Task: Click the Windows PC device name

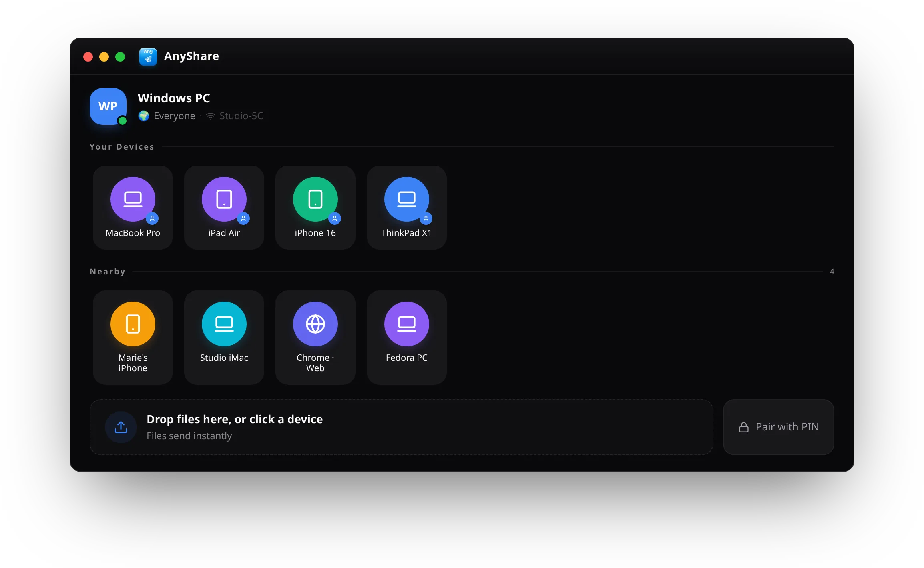Action: pyautogui.click(x=174, y=98)
